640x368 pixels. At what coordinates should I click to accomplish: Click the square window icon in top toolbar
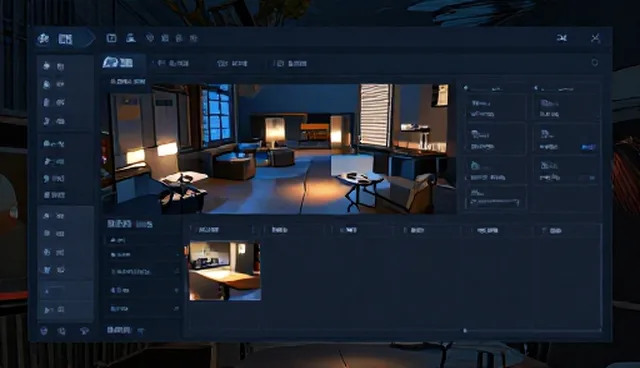pyautogui.click(x=111, y=38)
